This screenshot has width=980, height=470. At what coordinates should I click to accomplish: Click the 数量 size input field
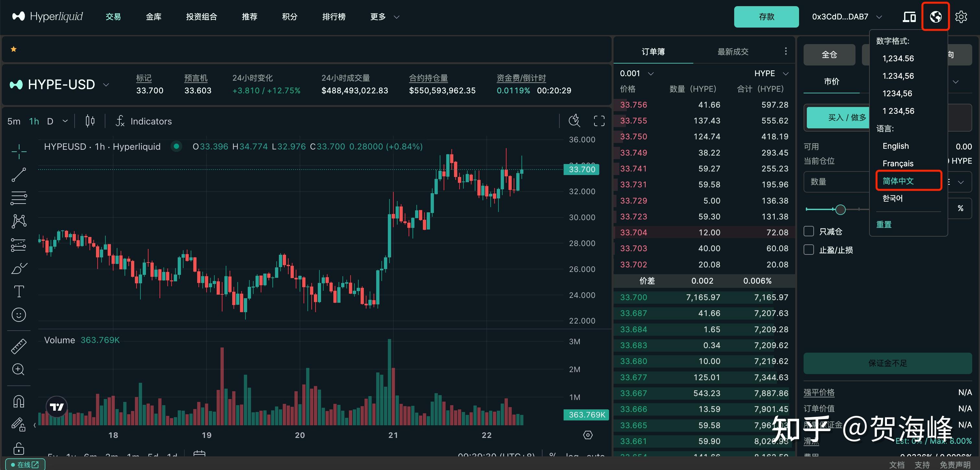tap(836, 182)
